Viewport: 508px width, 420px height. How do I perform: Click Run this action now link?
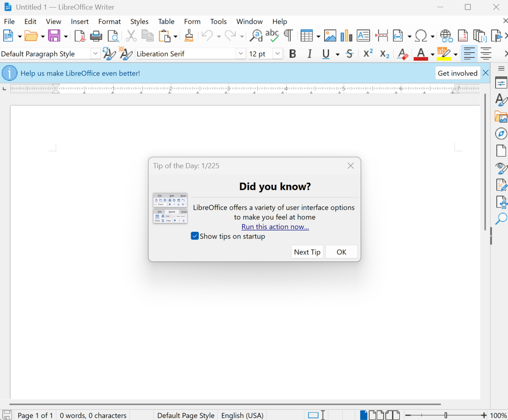click(275, 227)
